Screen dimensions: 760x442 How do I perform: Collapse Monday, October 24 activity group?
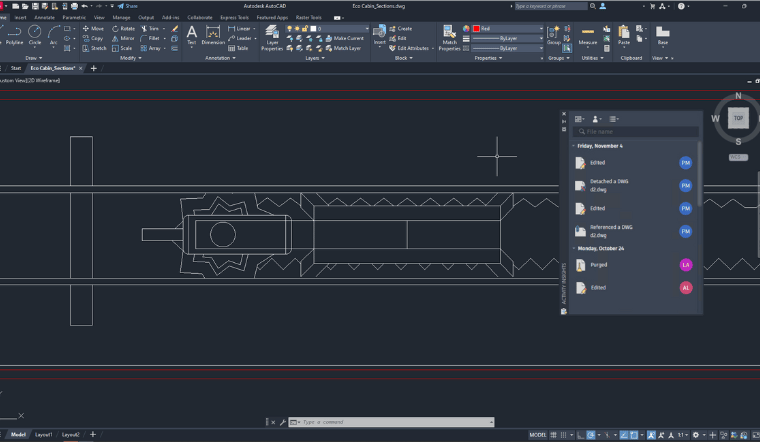[574, 248]
